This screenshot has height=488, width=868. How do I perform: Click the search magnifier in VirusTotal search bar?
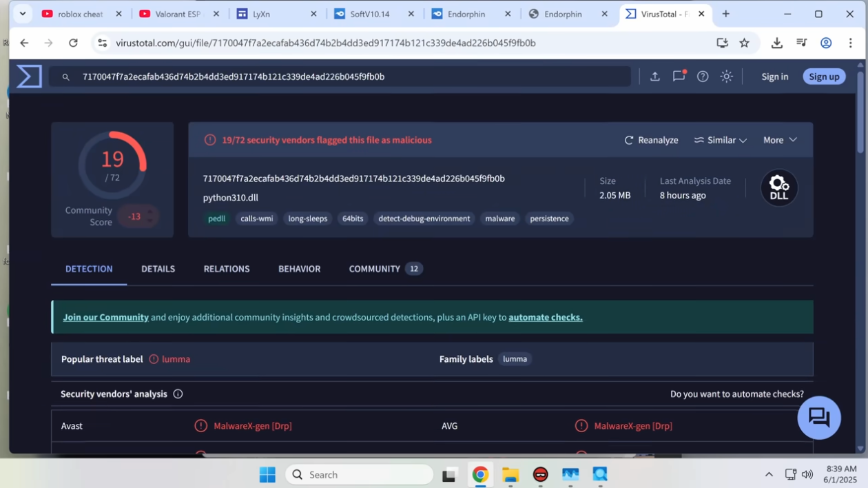(x=66, y=77)
